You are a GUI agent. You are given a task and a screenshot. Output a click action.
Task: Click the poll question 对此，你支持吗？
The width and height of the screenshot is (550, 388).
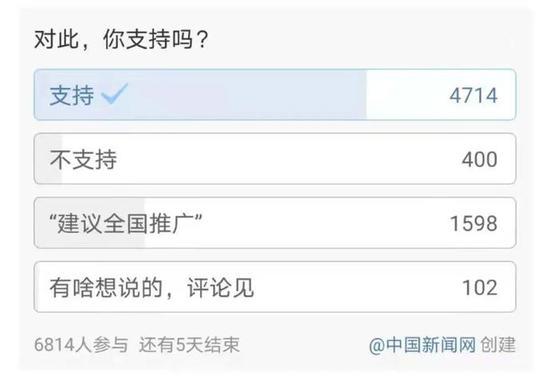click(122, 39)
